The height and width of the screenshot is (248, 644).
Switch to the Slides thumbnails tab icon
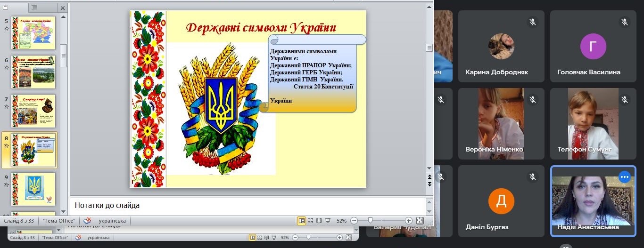[6, 8]
